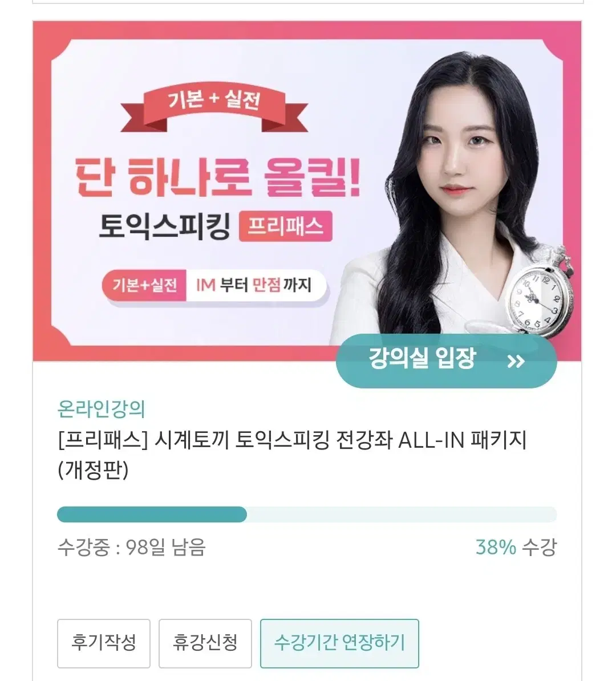
Task: Select 휴강신청 to pause the course
Action: click(x=205, y=643)
